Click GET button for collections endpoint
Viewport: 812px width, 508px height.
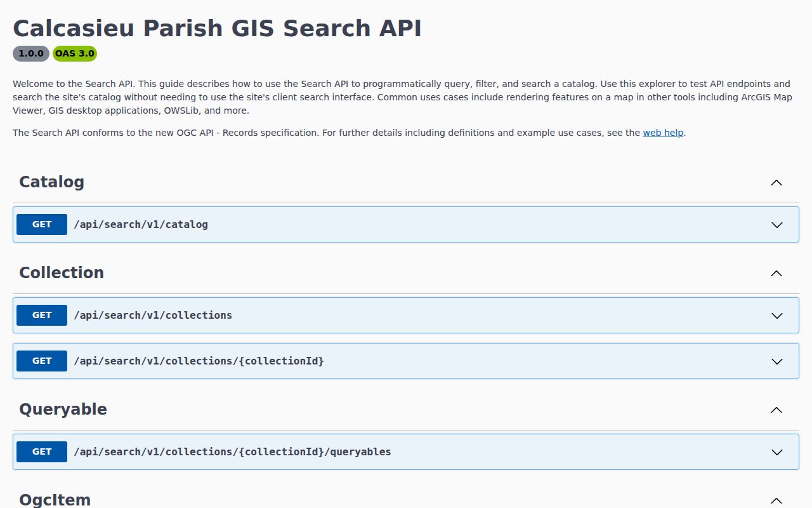click(x=42, y=315)
